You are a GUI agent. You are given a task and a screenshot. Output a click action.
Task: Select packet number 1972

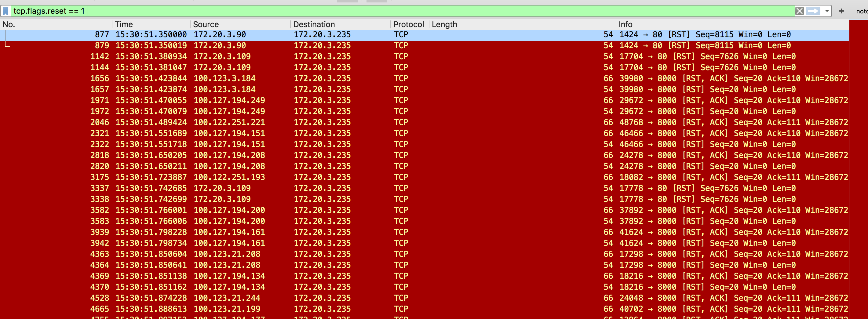click(425, 111)
